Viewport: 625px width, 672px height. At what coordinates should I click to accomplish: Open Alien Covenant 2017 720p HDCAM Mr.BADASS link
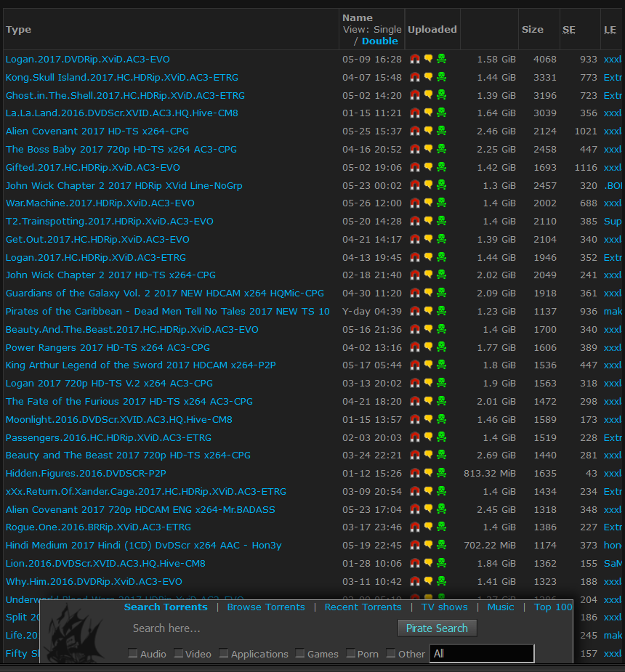140,509
